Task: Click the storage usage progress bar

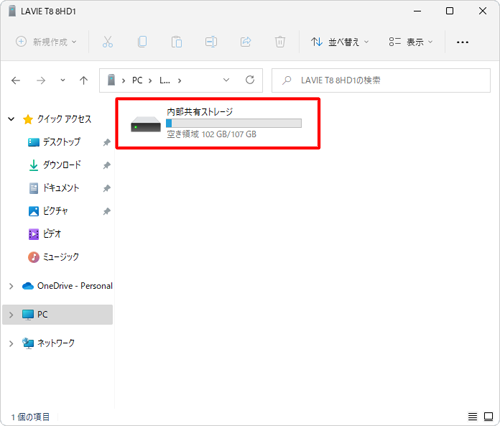Action: (234, 123)
